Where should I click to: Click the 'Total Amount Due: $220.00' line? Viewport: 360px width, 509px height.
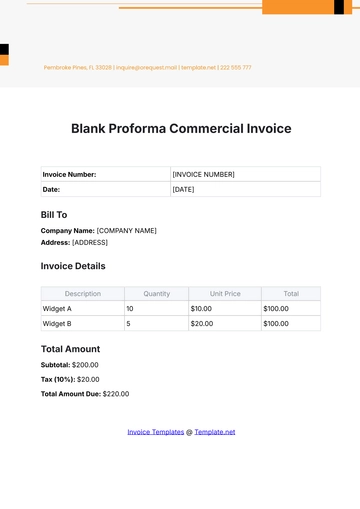pos(85,394)
